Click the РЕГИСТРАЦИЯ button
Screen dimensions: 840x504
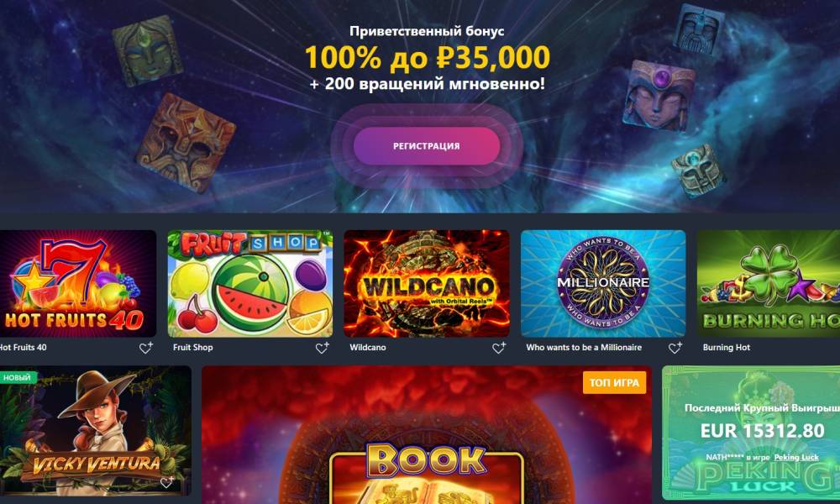click(427, 145)
